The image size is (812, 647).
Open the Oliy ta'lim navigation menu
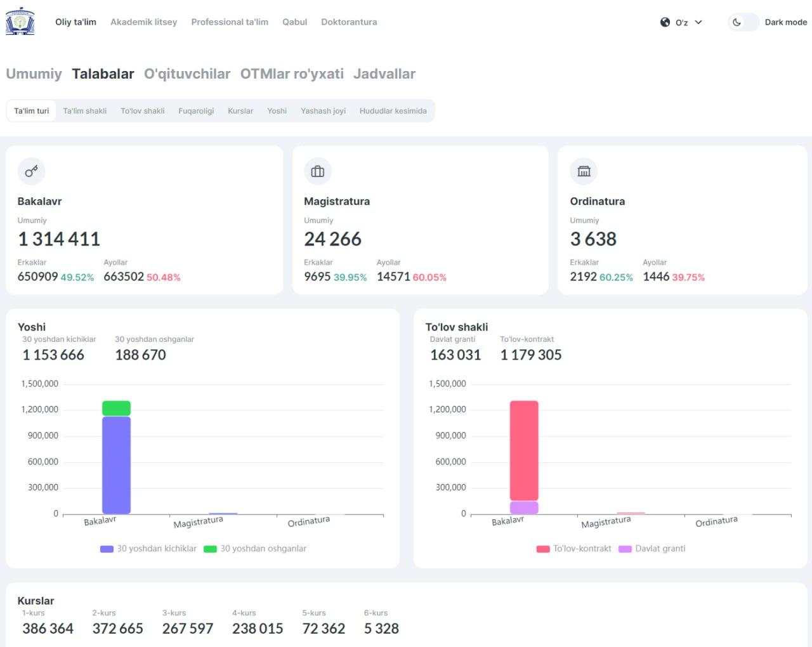tap(75, 22)
